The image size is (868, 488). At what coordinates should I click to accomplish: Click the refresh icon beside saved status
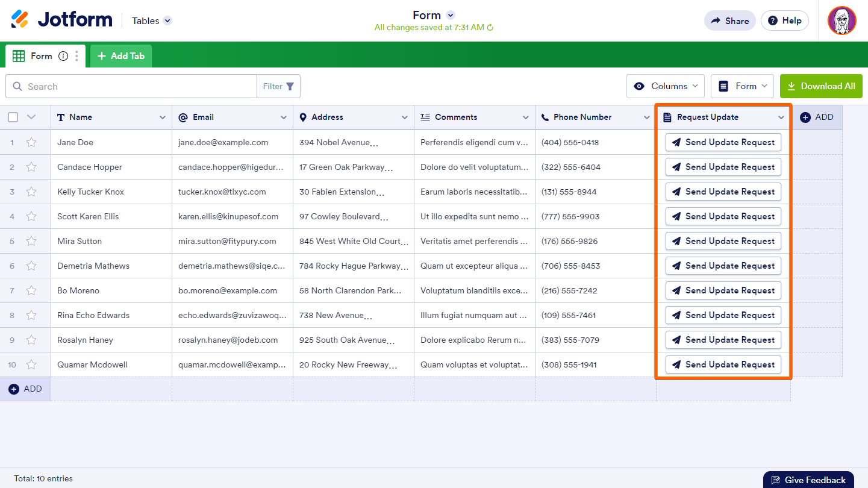click(490, 28)
